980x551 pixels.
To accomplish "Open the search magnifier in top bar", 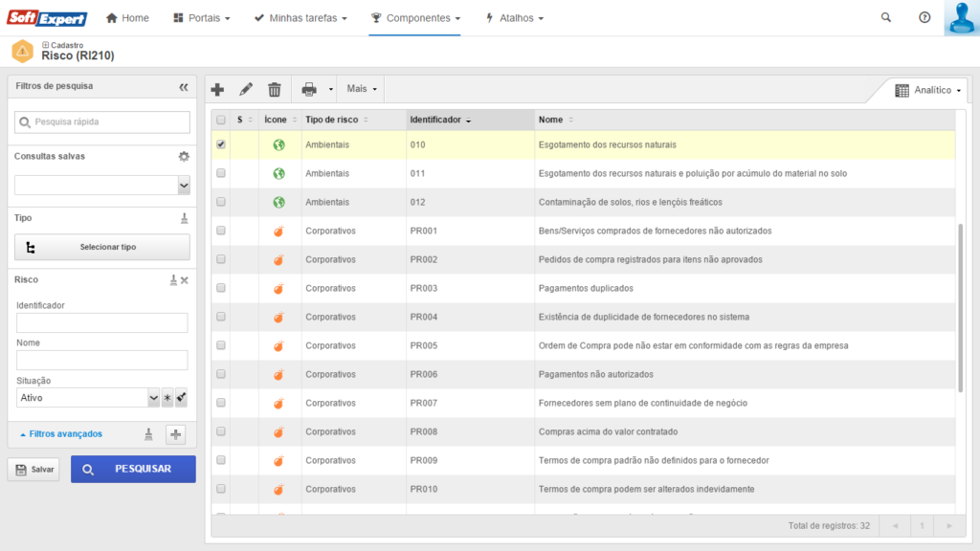I will coord(885,17).
